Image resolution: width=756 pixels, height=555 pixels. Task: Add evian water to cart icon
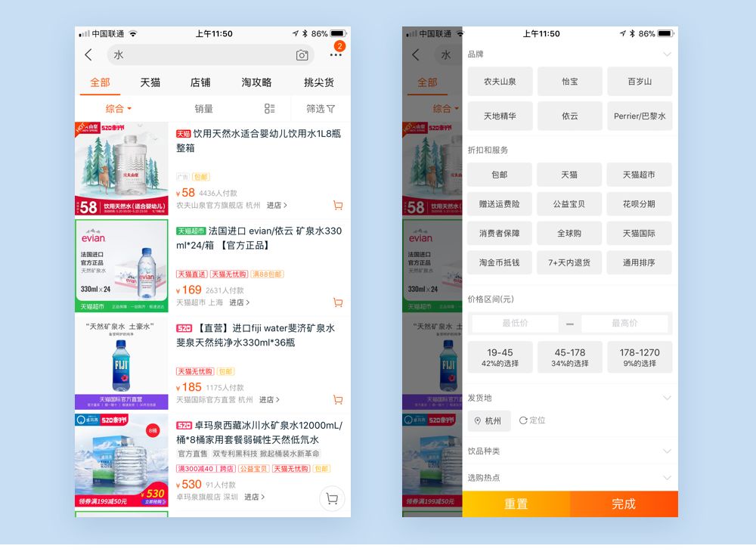338,302
